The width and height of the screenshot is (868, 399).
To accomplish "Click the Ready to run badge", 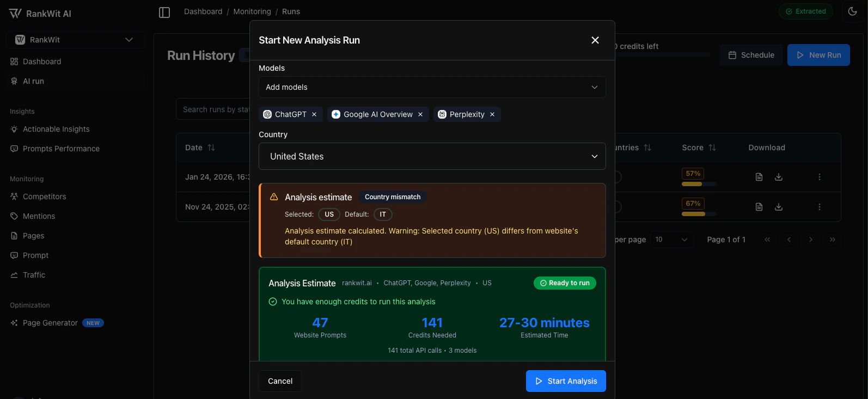I will (565, 283).
